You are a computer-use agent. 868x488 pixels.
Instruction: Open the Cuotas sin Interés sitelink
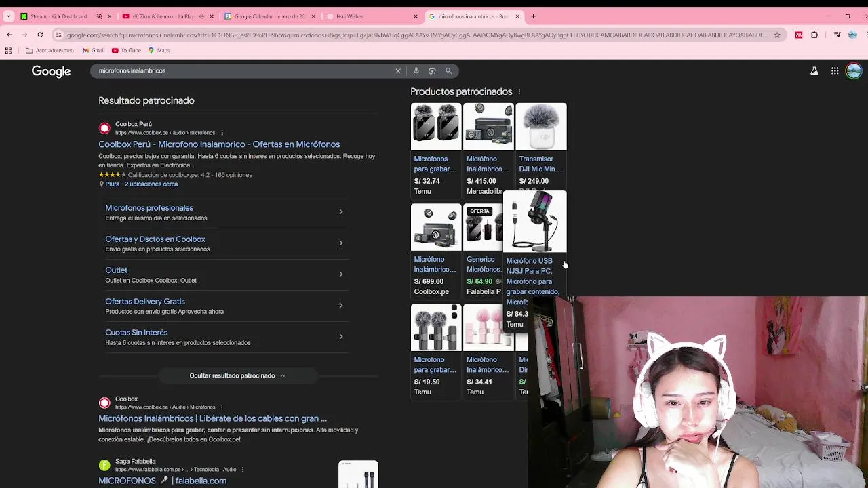pyautogui.click(x=136, y=333)
